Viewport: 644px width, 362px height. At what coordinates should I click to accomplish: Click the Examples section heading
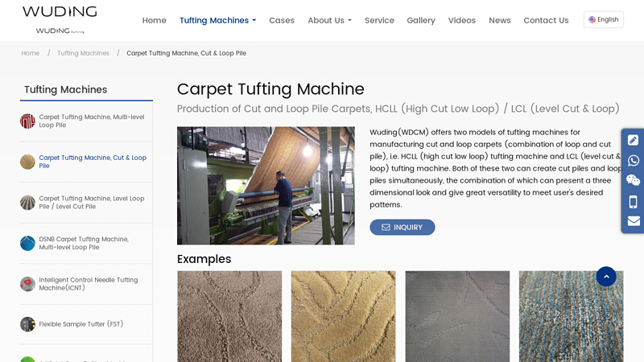(x=204, y=259)
